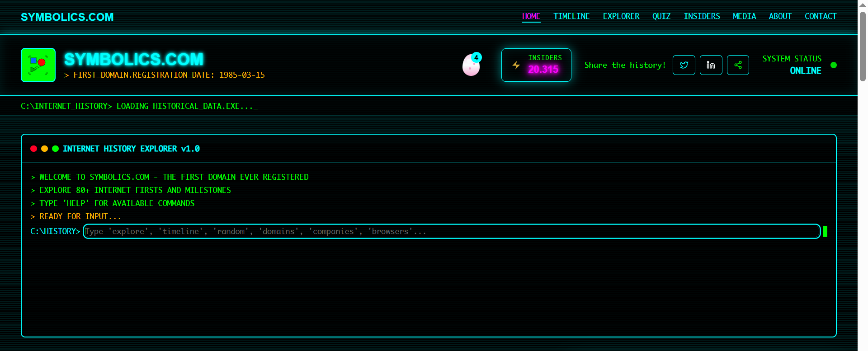
Task: Focus the C:\HISTORY> command input field
Action: point(452,231)
